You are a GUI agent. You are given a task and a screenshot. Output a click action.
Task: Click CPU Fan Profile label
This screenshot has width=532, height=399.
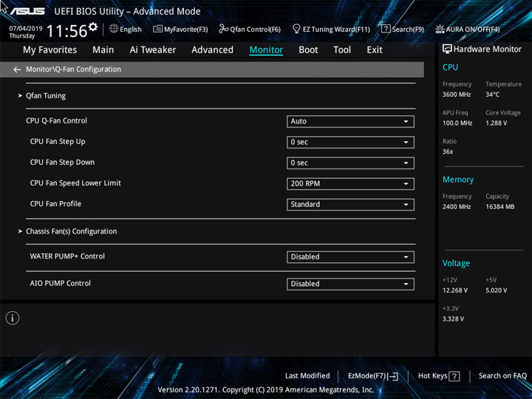pyautogui.click(x=55, y=204)
